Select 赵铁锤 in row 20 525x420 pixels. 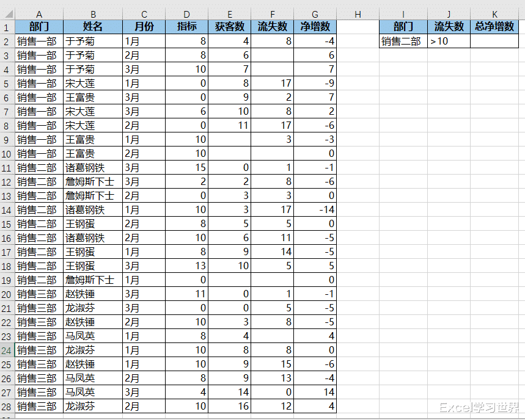93,294
